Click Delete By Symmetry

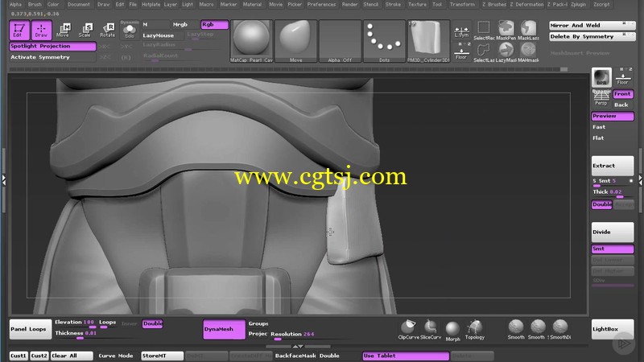pyautogui.click(x=592, y=36)
